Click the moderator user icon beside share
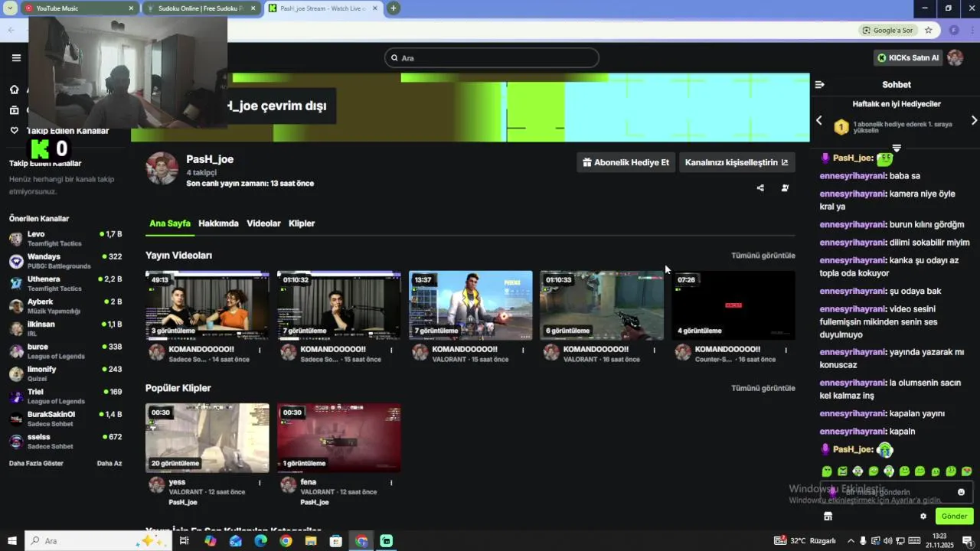Image resolution: width=980 pixels, height=551 pixels. 785,187
